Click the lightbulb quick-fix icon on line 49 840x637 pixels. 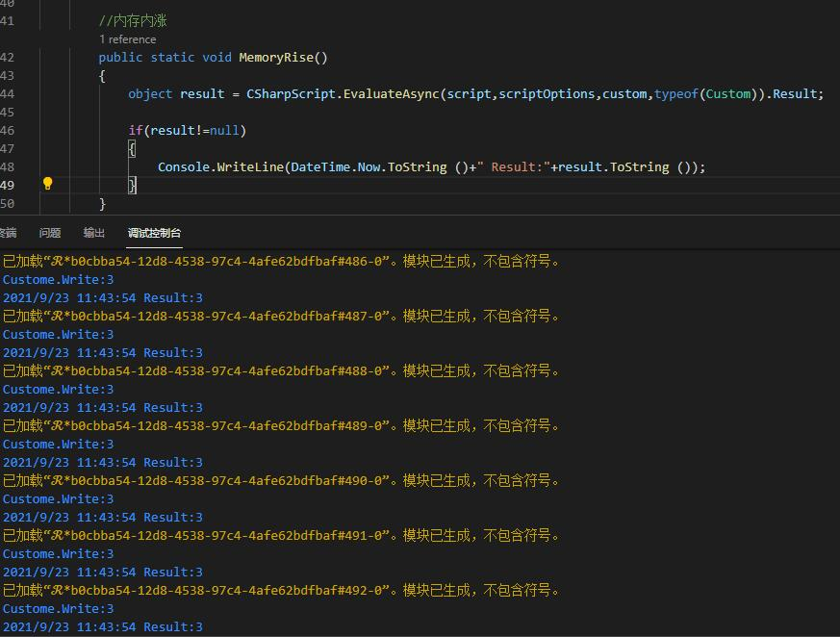pyautogui.click(x=47, y=184)
